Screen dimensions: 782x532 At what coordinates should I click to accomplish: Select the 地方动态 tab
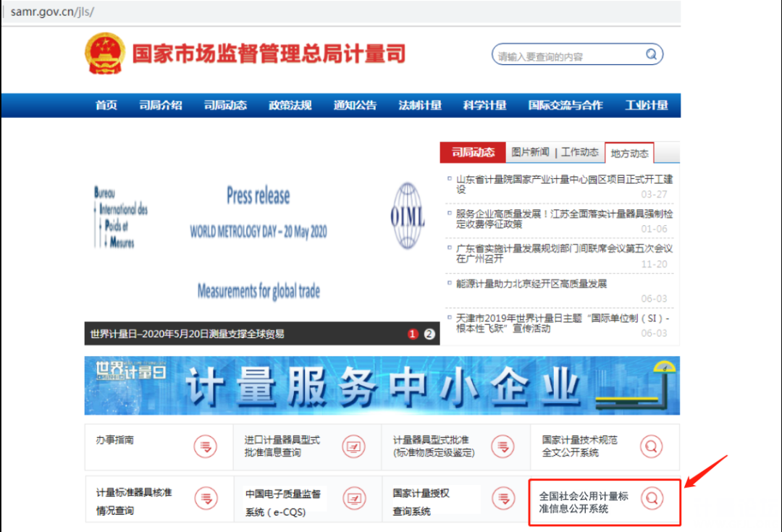click(x=629, y=153)
